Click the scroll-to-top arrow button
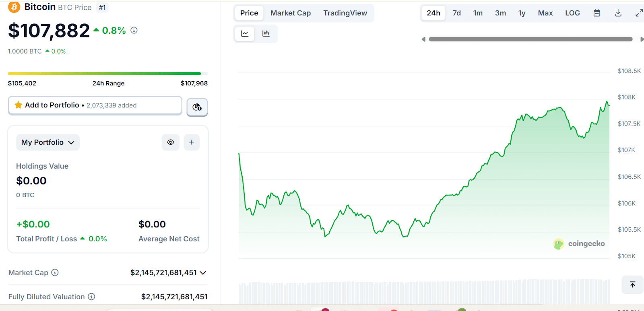 [x=633, y=284]
